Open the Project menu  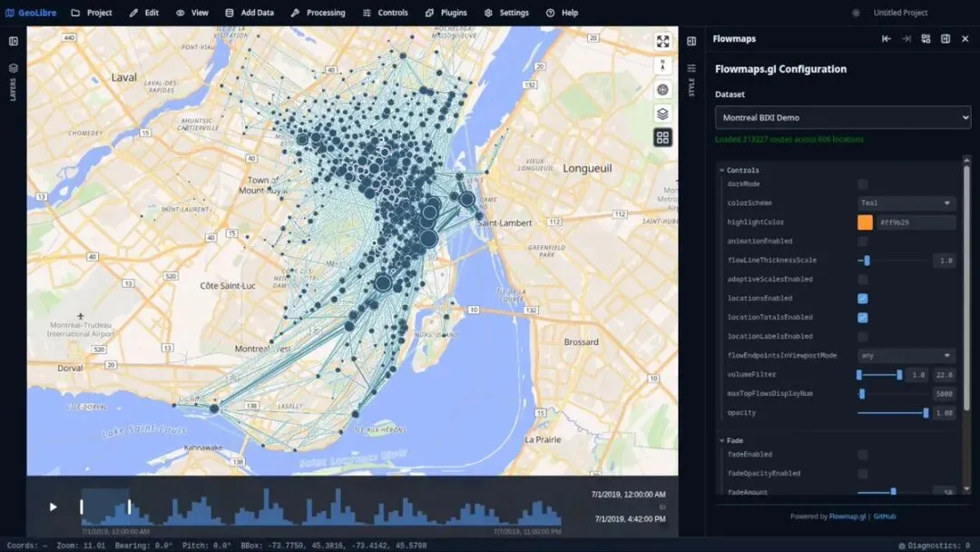tap(92, 13)
